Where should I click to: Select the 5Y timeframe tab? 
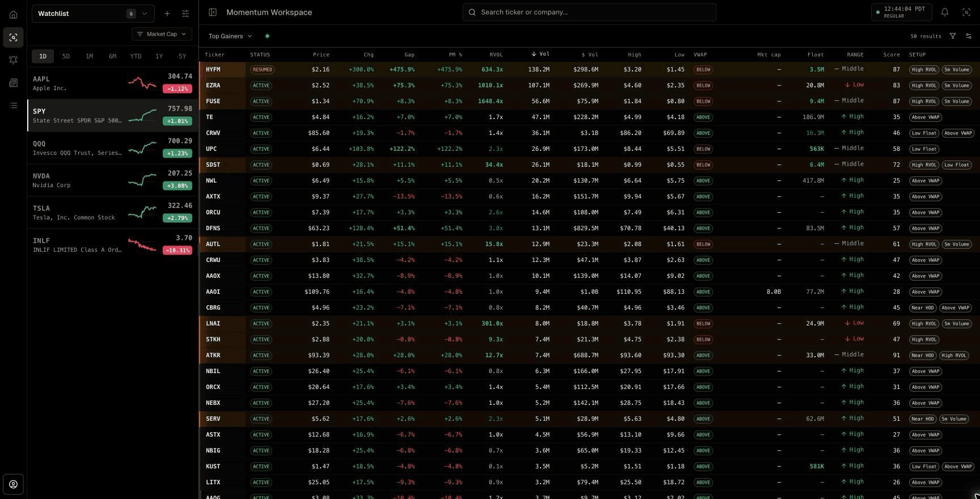182,56
